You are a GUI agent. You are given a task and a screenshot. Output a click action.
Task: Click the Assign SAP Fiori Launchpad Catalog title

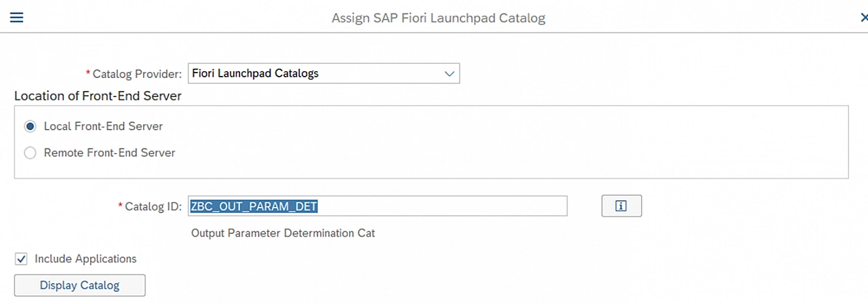[438, 18]
